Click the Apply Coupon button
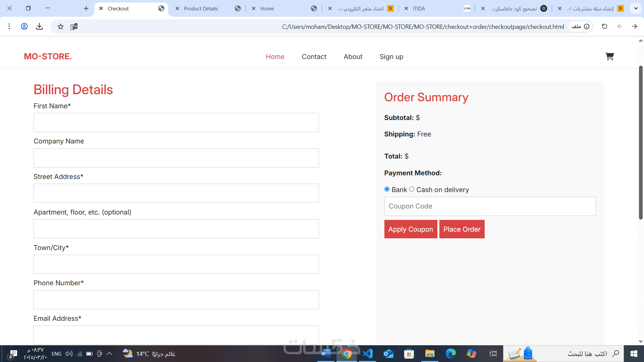Image resolution: width=644 pixels, height=362 pixels. (411, 229)
